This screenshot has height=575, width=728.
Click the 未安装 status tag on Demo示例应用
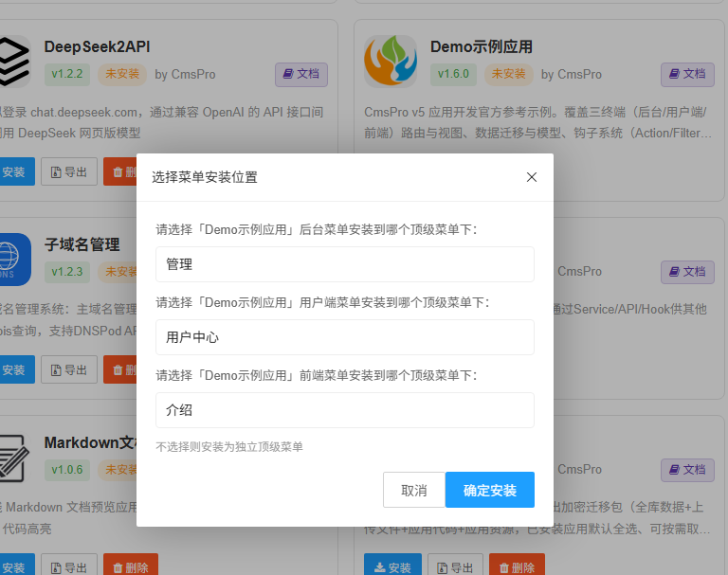click(x=508, y=74)
